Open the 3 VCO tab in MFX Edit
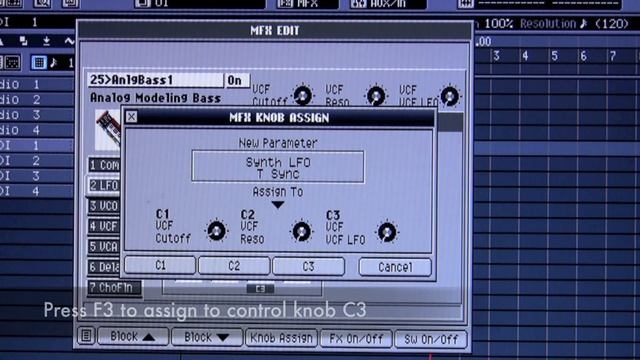Image resolution: width=640 pixels, height=360 pixels. tap(104, 206)
